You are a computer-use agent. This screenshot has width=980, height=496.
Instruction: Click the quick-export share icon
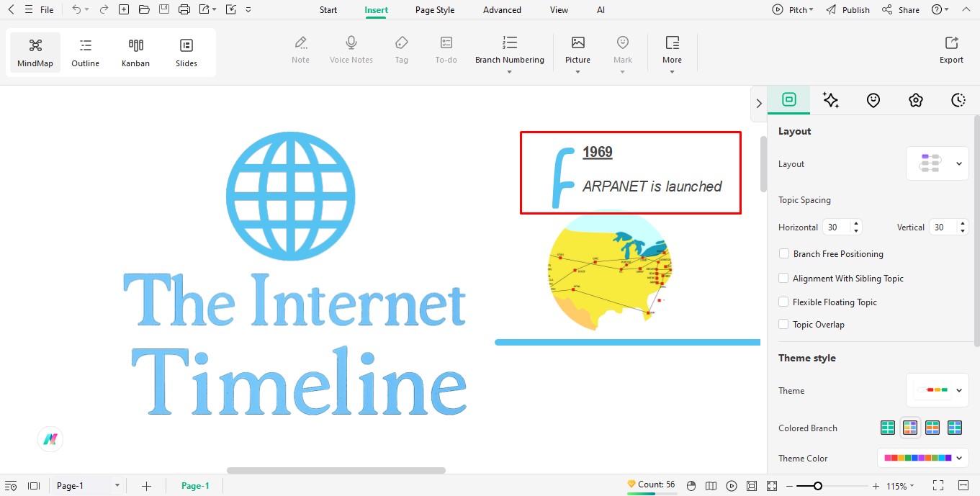204,9
